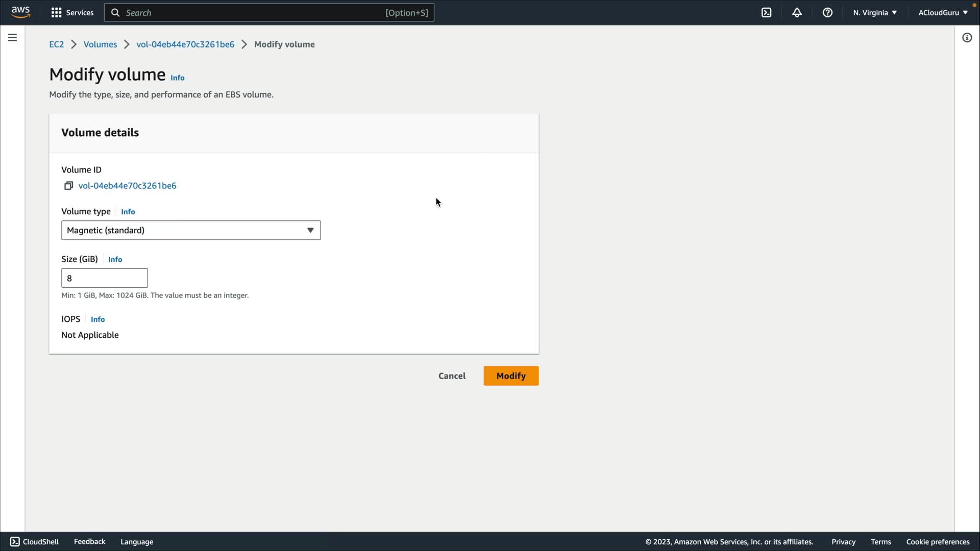The image size is (980, 551).
Task: Open the side navigation hamburger menu
Action: (x=12, y=38)
